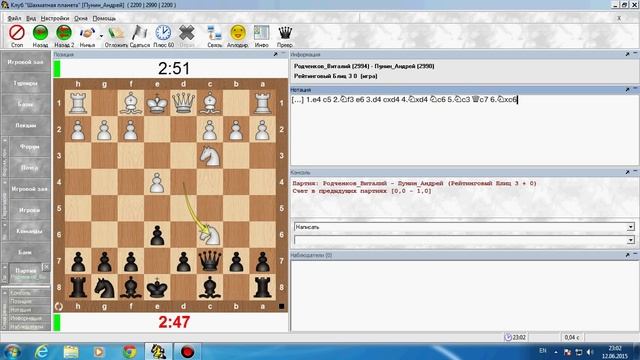Click the black square side-to-move indicator
The width and height of the screenshot is (640, 360).
pos(281,306)
